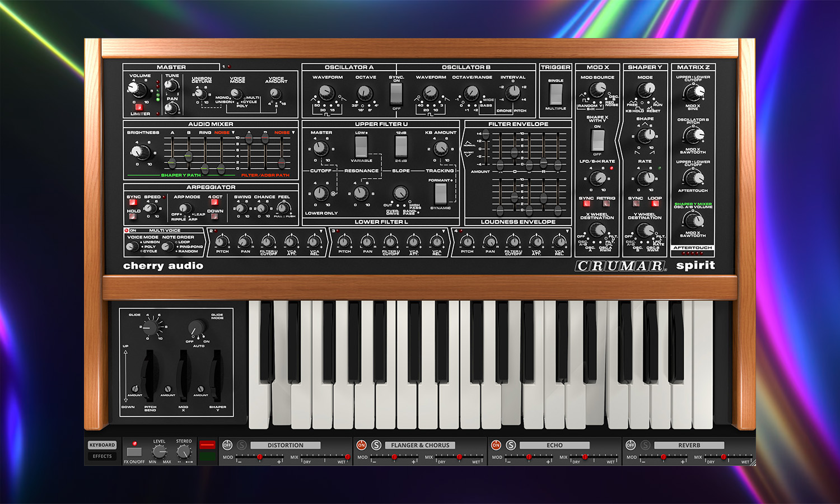This screenshot has width=840, height=504.
Task: Click the Glide Mode knob
Action: (x=196, y=328)
